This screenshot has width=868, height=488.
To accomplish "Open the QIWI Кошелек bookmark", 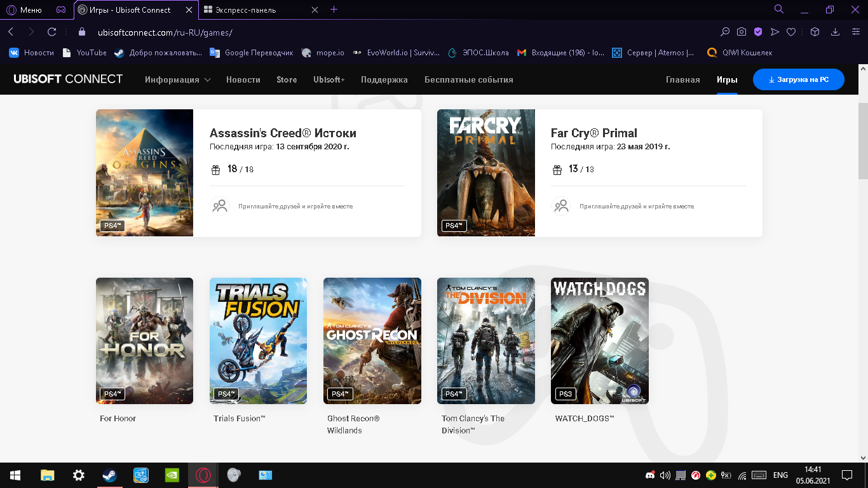I will (740, 53).
